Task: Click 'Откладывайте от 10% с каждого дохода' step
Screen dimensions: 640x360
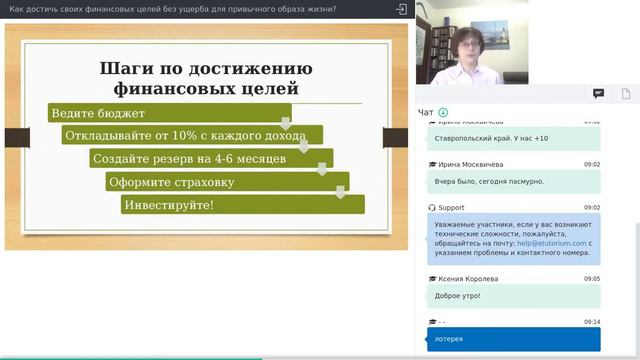Action: pos(192,135)
